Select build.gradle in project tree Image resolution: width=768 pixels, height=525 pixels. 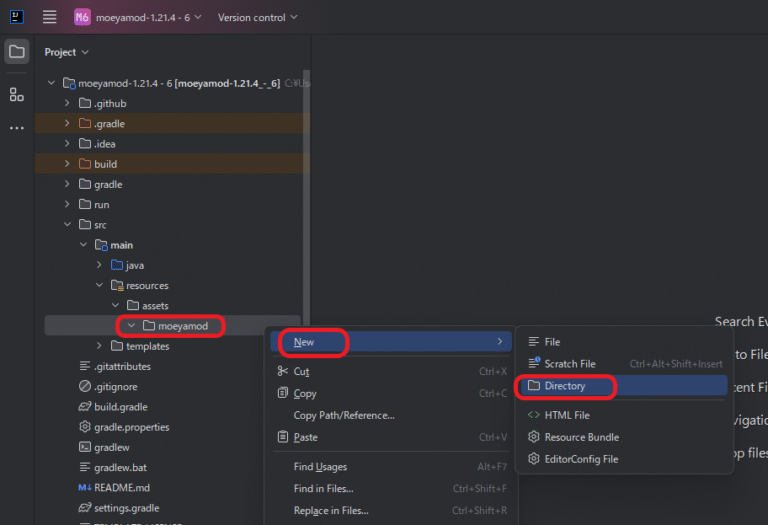click(120, 407)
